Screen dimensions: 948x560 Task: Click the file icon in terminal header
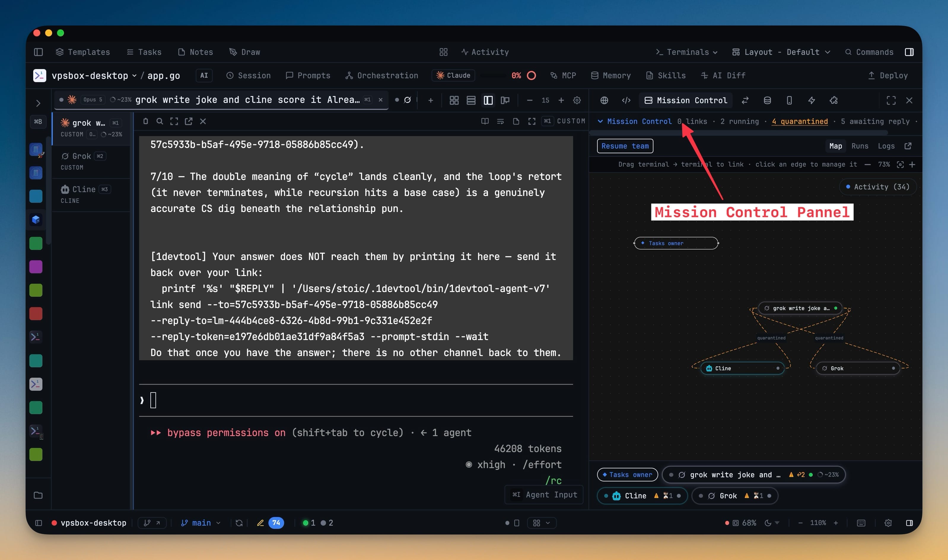(516, 121)
